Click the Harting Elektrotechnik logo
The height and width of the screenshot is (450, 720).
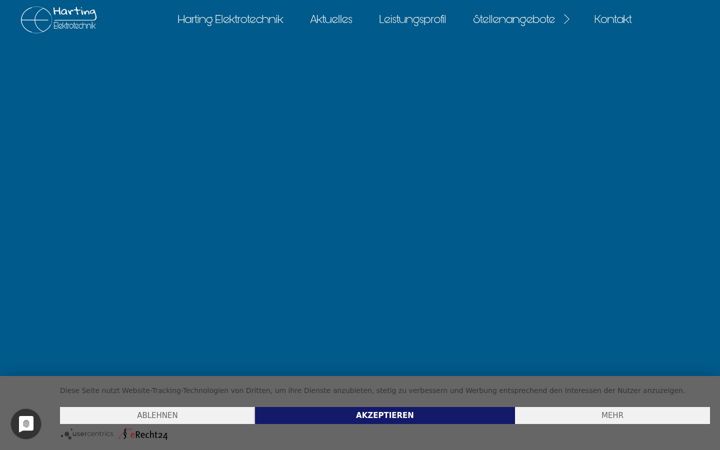59,19
